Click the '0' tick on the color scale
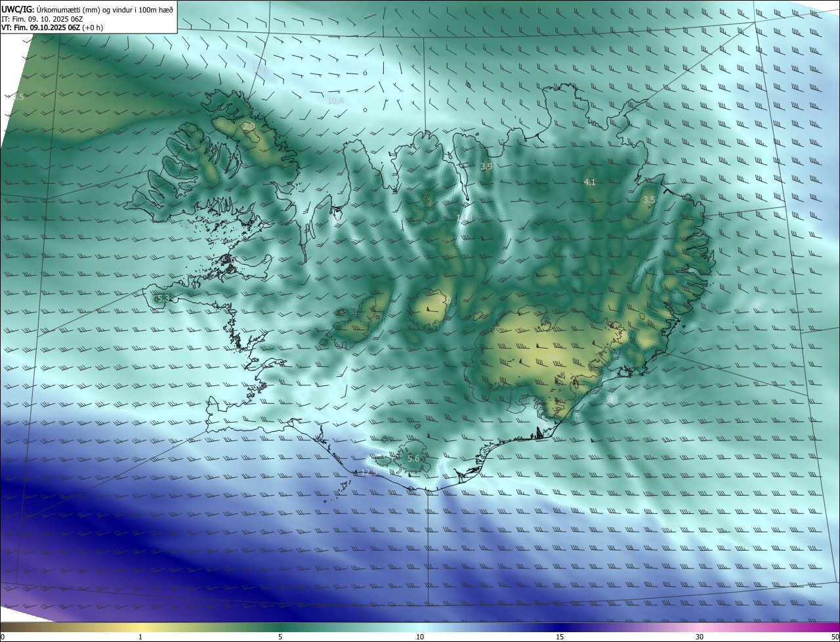Screen dimensions: 840x642 3,637
